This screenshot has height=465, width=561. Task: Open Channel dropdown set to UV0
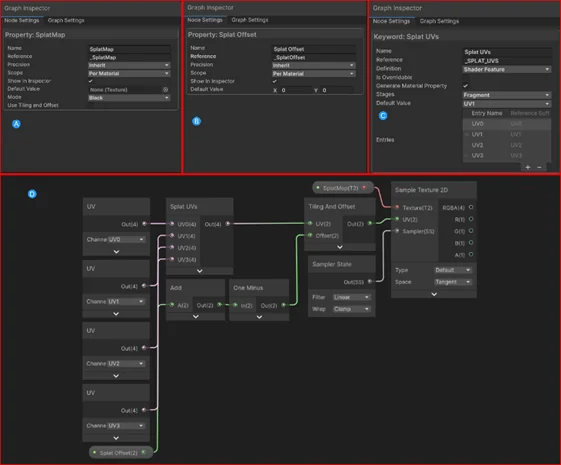[x=126, y=239]
